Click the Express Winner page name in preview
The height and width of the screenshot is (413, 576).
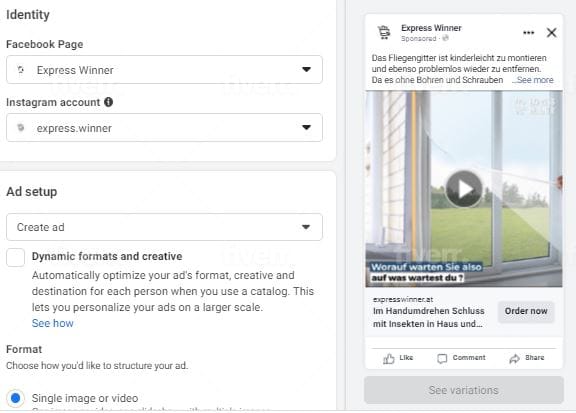pyautogui.click(x=431, y=28)
